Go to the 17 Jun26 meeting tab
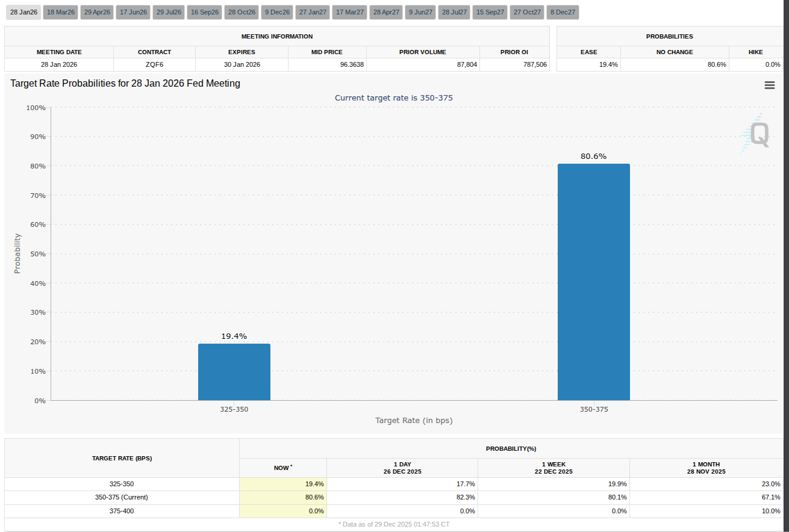This screenshot has height=532, width=789. [133, 12]
